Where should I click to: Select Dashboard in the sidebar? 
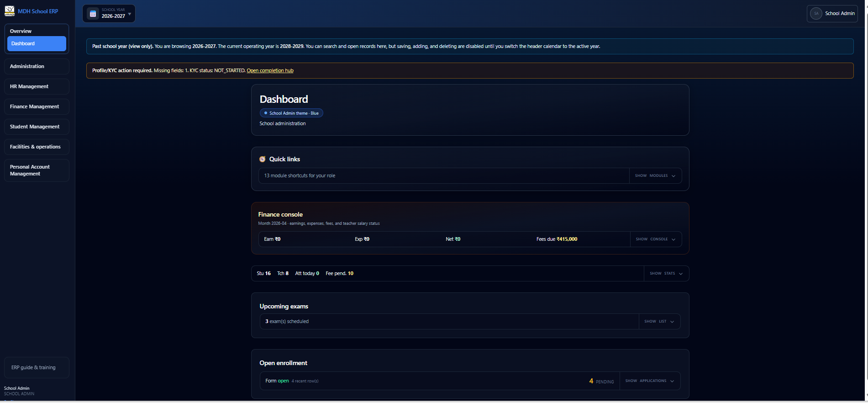point(37,44)
